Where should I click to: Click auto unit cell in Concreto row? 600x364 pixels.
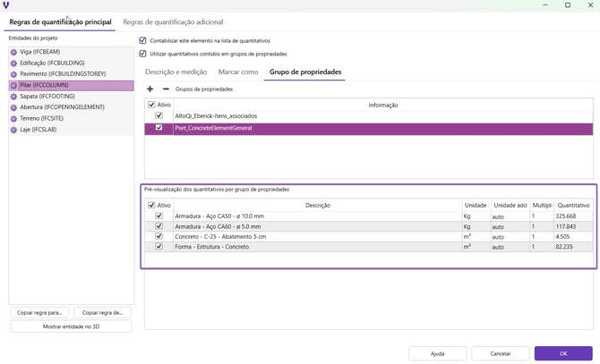click(x=510, y=237)
